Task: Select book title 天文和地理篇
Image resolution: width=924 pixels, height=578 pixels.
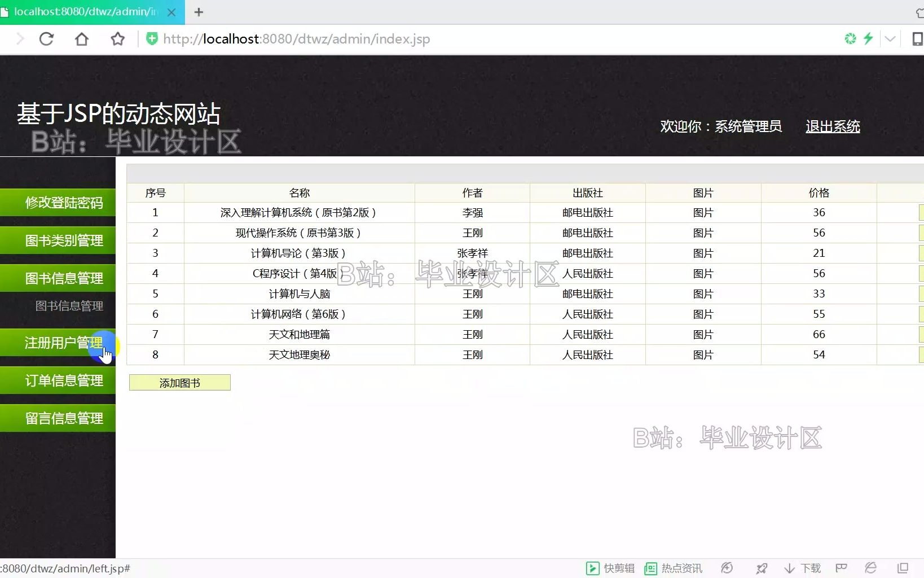Action: pyautogui.click(x=299, y=335)
